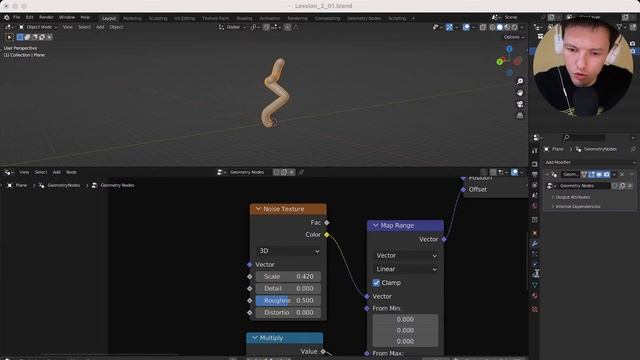Click the first From Min 0.000 field

pyautogui.click(x=405, y=319)
